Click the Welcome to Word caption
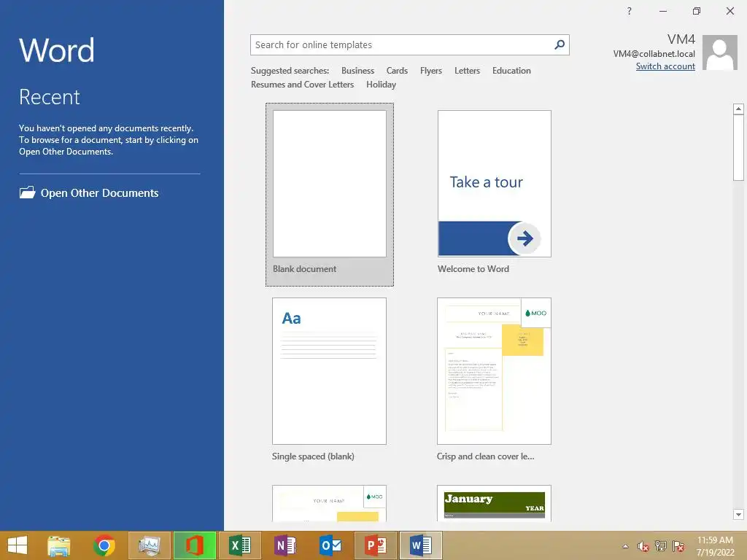The width and height of the screenshot is (747, 560). [x=473, y=268]
